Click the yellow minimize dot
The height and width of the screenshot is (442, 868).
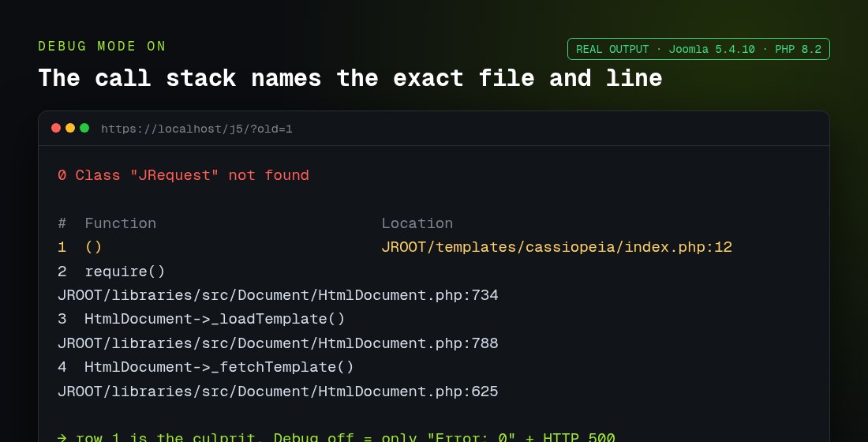(x=70, y=128)
